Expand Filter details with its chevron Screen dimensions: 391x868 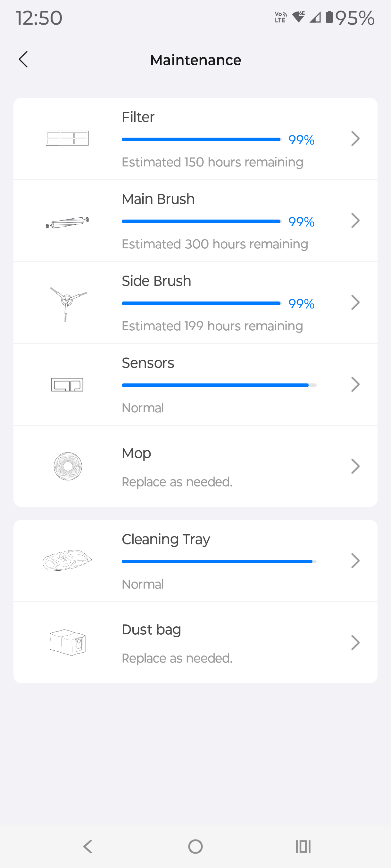pyautogui.click(x=355, y=139)
